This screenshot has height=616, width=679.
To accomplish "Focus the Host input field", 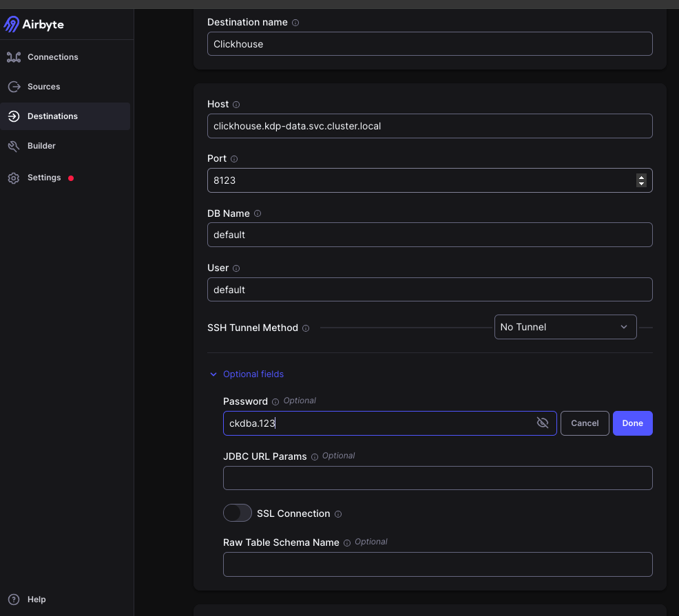I will tap(430, 126).
